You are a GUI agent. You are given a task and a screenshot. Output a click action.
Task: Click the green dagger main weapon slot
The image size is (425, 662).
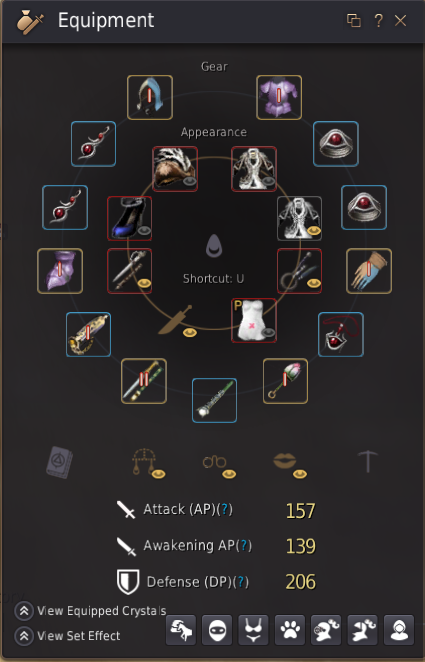[144, 381]
